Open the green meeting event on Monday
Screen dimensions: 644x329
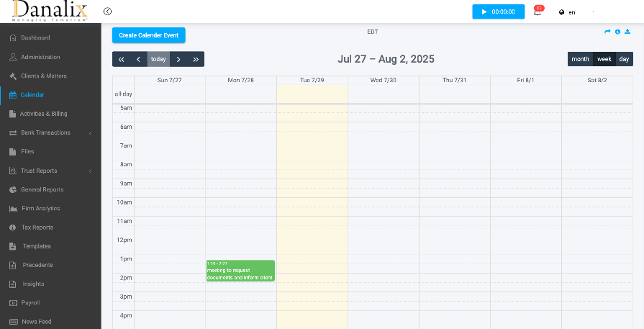(x=240, y=271)
